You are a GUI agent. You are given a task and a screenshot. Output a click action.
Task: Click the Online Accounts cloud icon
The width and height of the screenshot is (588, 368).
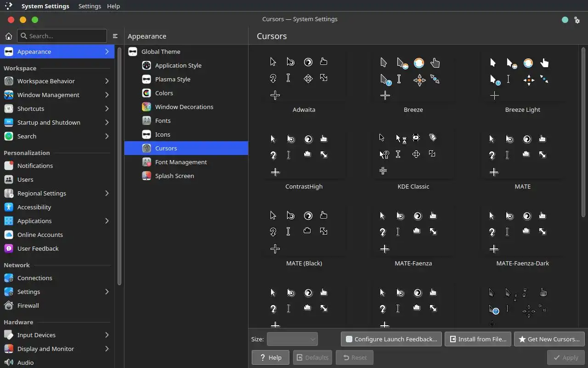8,235
